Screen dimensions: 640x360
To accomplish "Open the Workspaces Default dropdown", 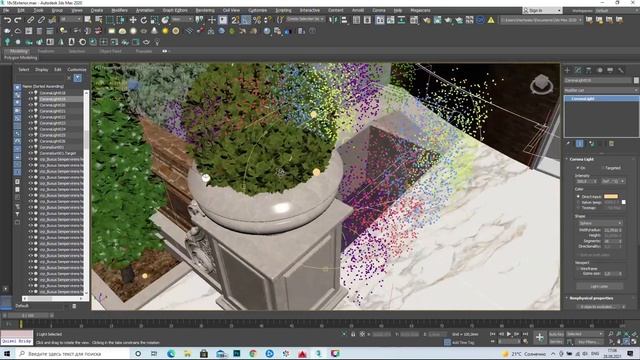I will (616, 11).
